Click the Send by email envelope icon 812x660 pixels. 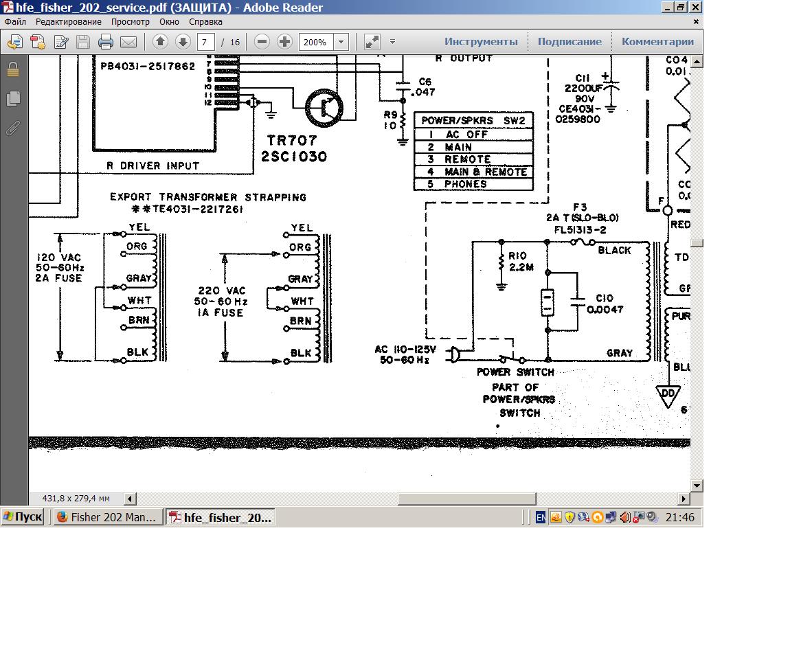[x=128, y=42]
